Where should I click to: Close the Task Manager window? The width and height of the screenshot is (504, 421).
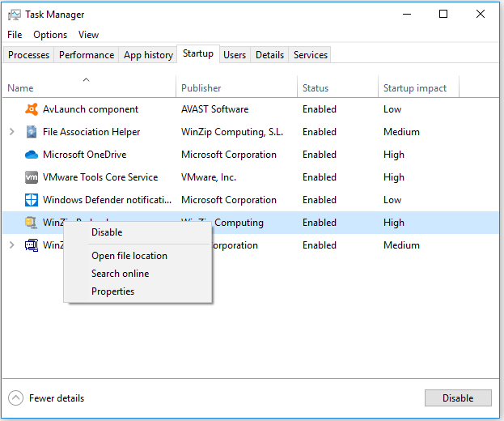pos(481,14)
